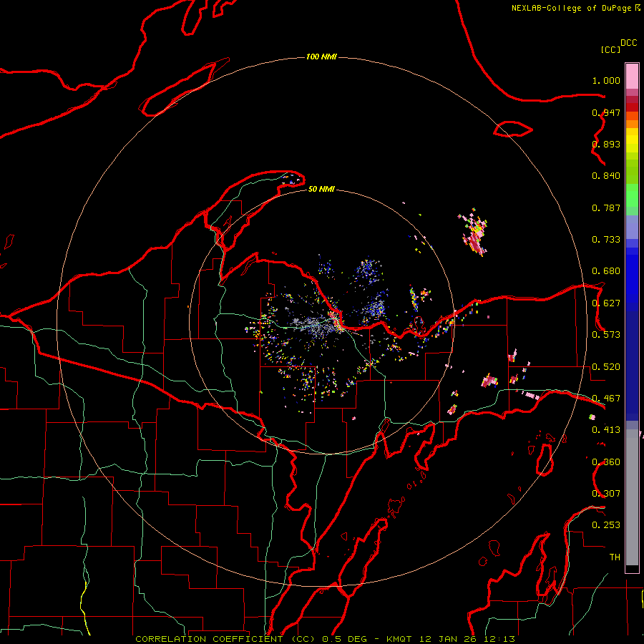Viewport: 644px width, 644px height.
Task: Click the 0.307 scale value
Action: coord(606,494)
